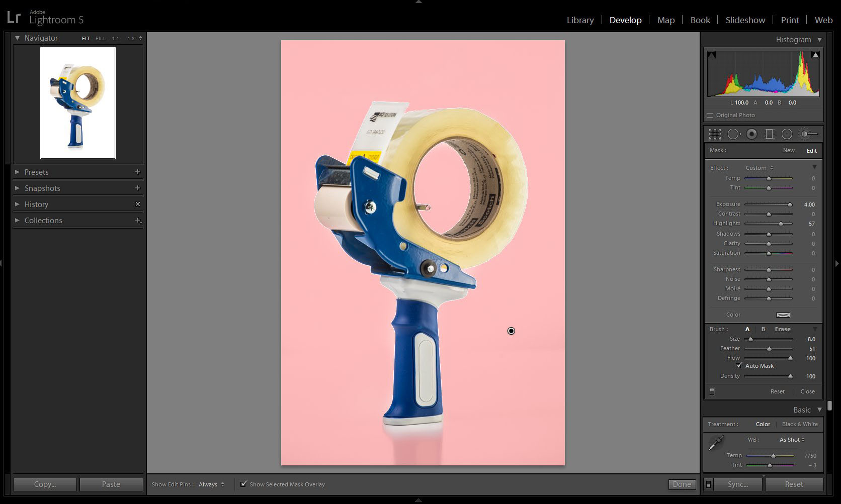
Task: Clear History with the X icon
Action: tap(137, 204)
